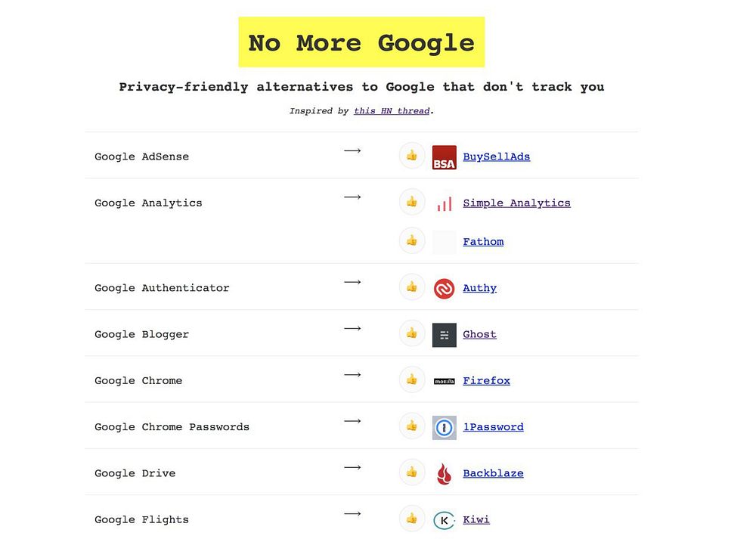Click the Mozilla Firefox logo icon
This screenshot has width=756, height=539.
(445, 381)
